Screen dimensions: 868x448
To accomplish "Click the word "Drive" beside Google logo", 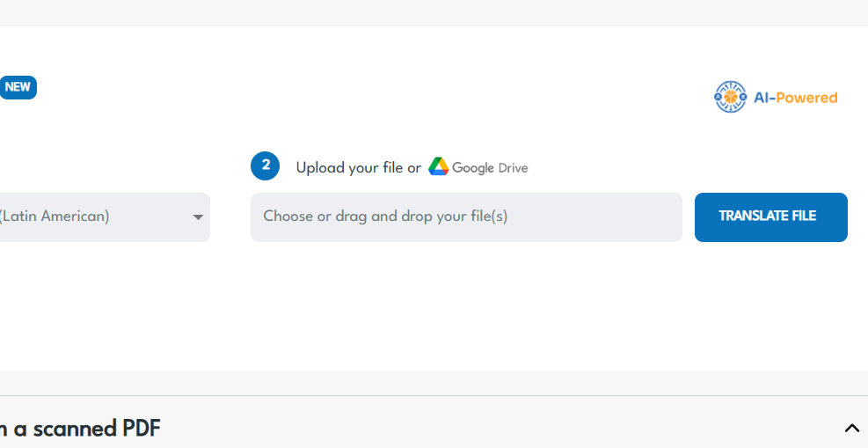I will [x=513, y=168].
